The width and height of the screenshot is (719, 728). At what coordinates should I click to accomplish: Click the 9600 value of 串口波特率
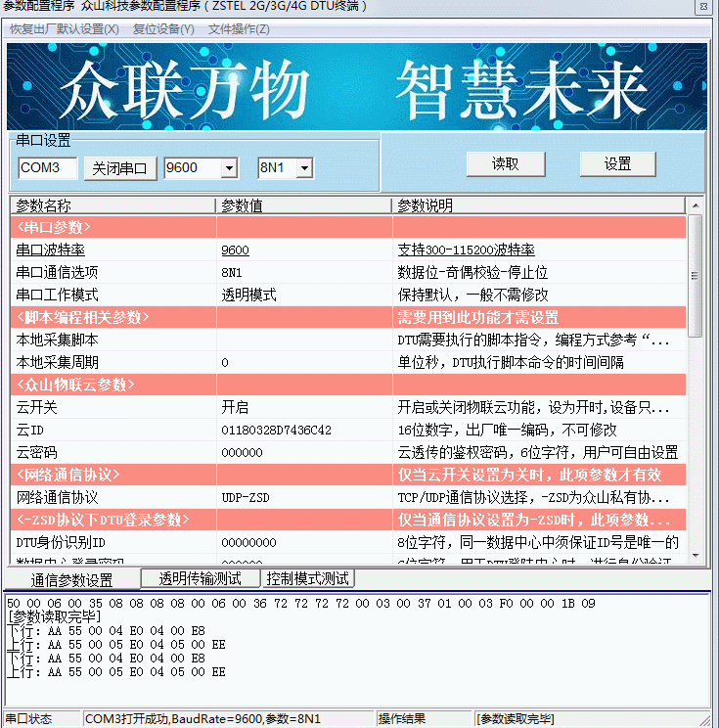pos(235,250)
